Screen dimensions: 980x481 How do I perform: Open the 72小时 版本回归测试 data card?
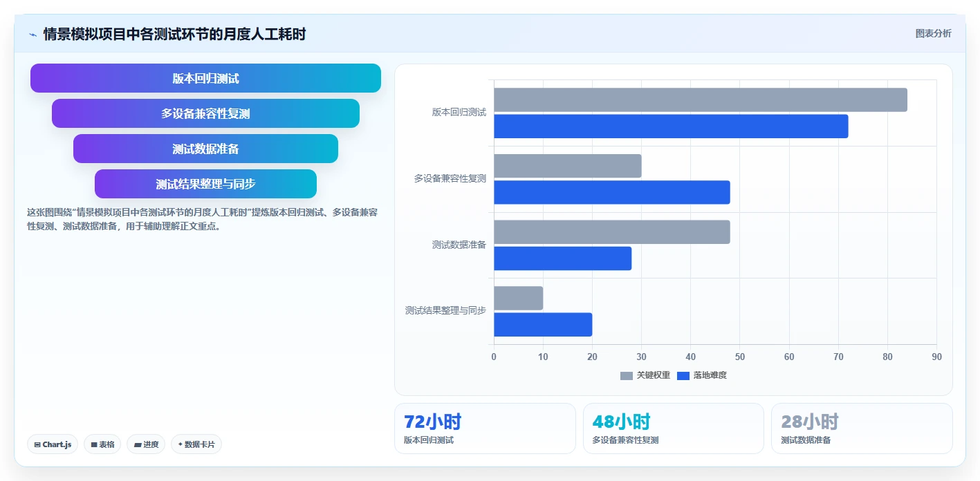pos(485,428)
